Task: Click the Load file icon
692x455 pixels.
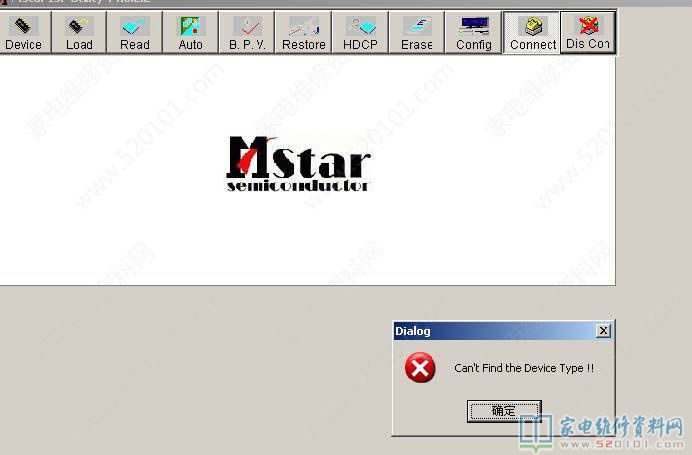Action: click(79, 33)
